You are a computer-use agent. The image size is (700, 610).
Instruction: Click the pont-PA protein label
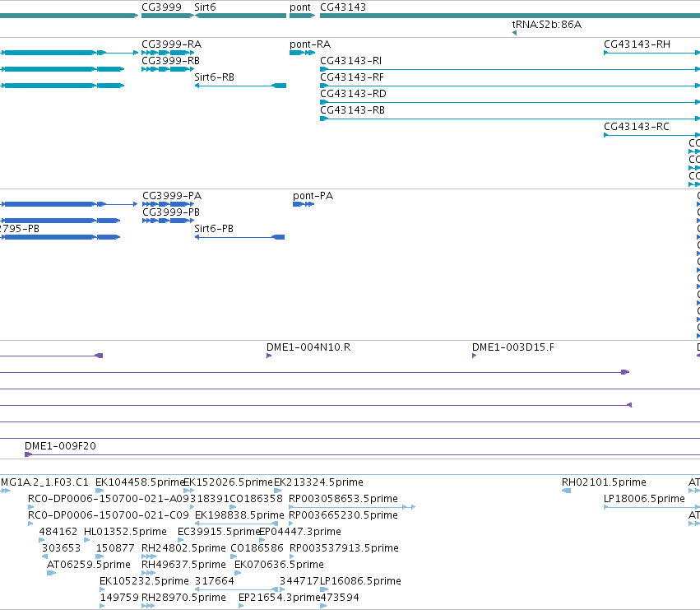(313, 196)
